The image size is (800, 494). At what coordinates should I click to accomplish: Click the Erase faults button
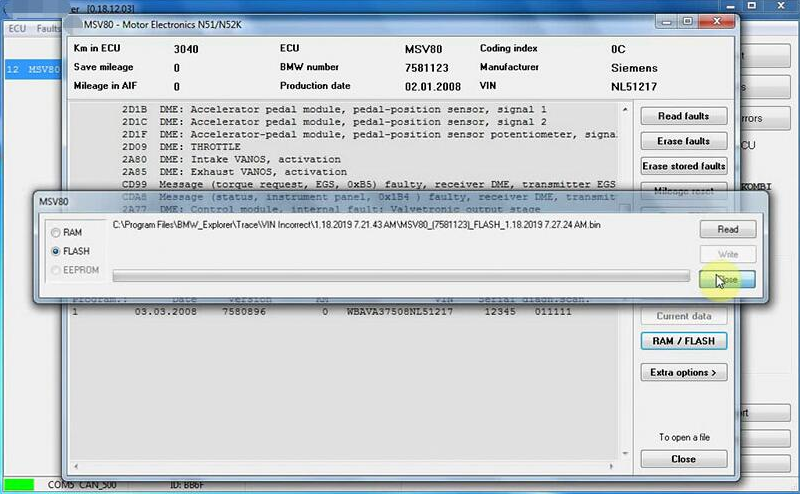point(684,141)
